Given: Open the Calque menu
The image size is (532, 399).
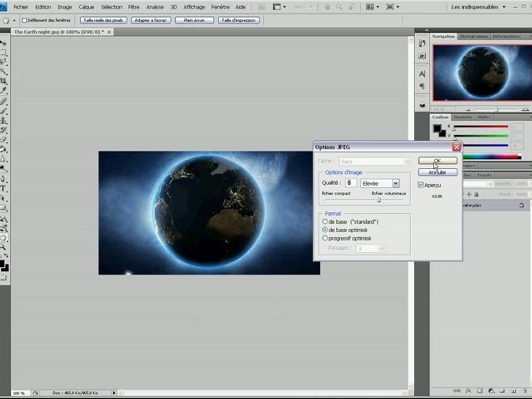Looking at the screenshot, I should [86, 7].
